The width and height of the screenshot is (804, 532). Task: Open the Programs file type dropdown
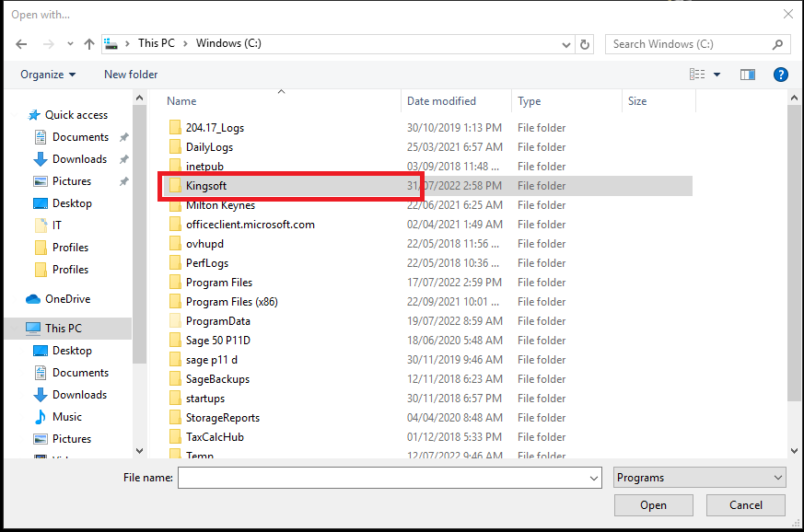point(699,478)
